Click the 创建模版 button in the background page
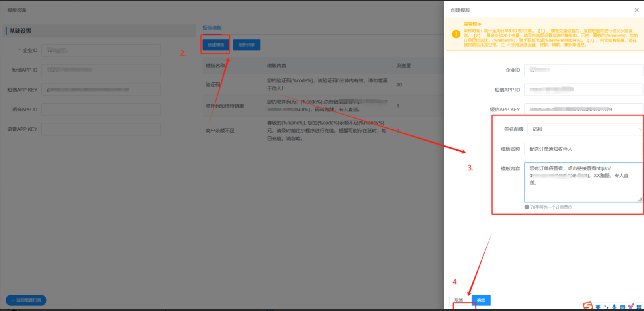This screenshot has width=644, height=311. (216, 45)
